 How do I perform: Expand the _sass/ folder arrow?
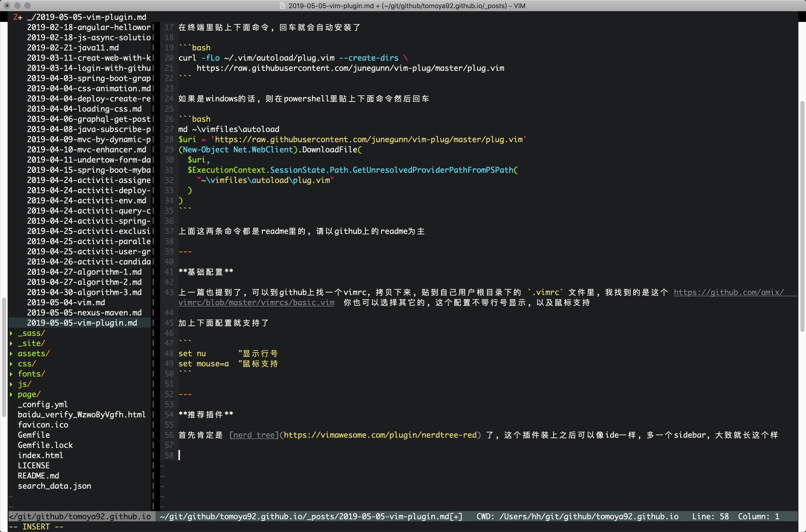[x=11, y=333]
